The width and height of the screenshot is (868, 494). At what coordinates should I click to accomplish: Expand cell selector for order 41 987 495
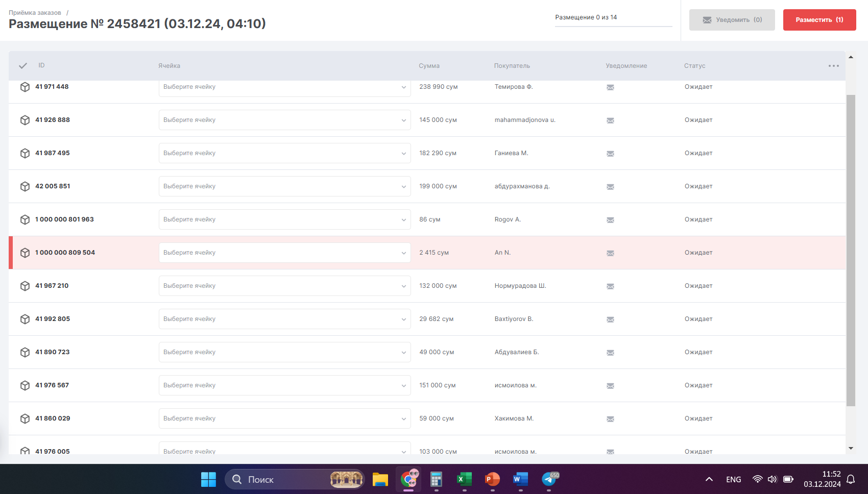285,153
